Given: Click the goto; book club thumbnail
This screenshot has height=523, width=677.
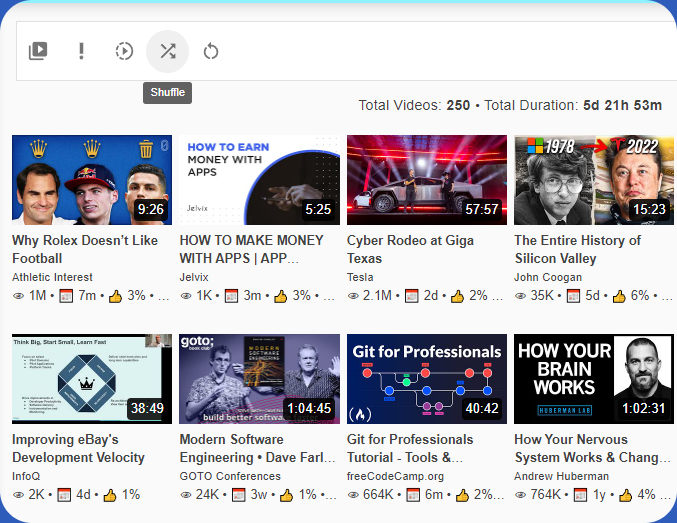Looking at the screenshot, I should [x=259, y=379].
